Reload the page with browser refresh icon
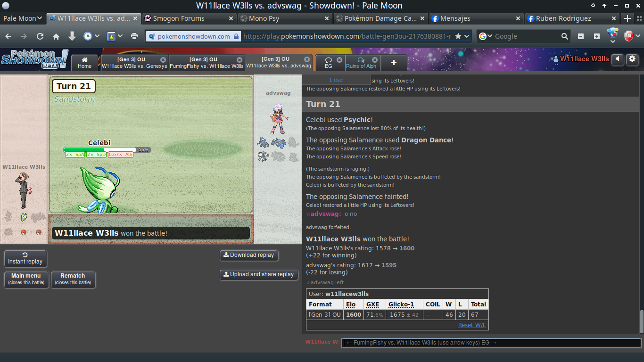Image resolution: width=644 pixels, height=362 pixels. click(40, 36)
